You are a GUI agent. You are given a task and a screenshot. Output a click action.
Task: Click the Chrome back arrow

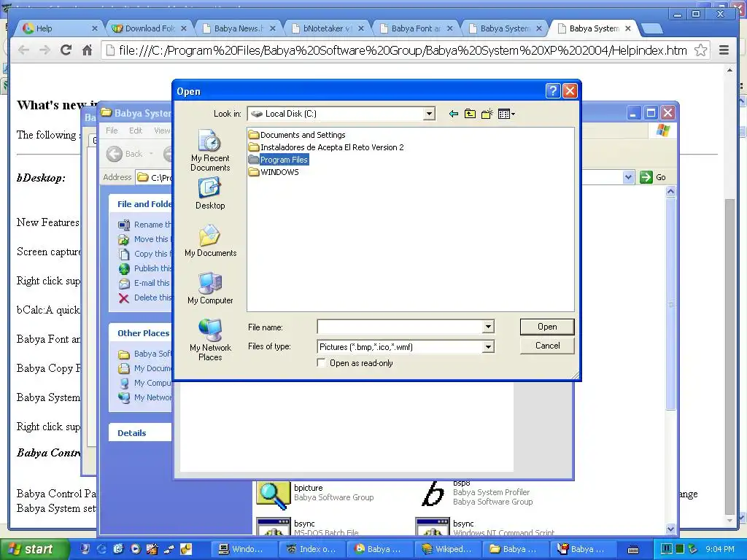23,50
